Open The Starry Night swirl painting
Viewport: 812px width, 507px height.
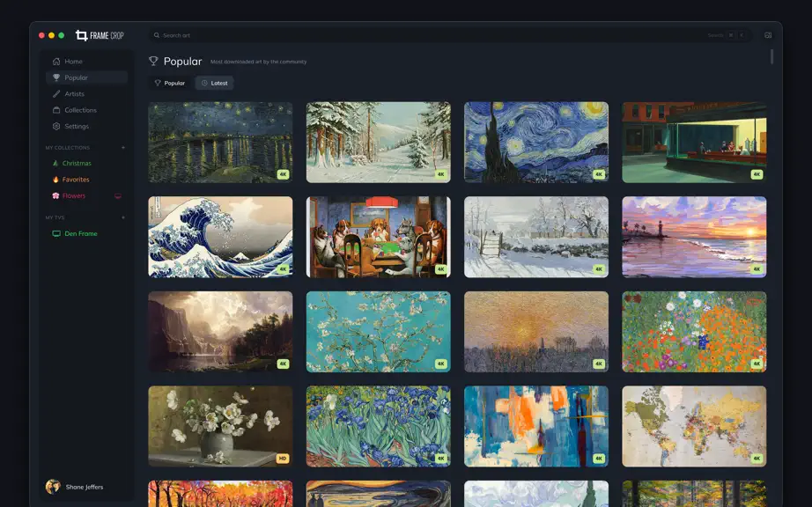point(536,143)
